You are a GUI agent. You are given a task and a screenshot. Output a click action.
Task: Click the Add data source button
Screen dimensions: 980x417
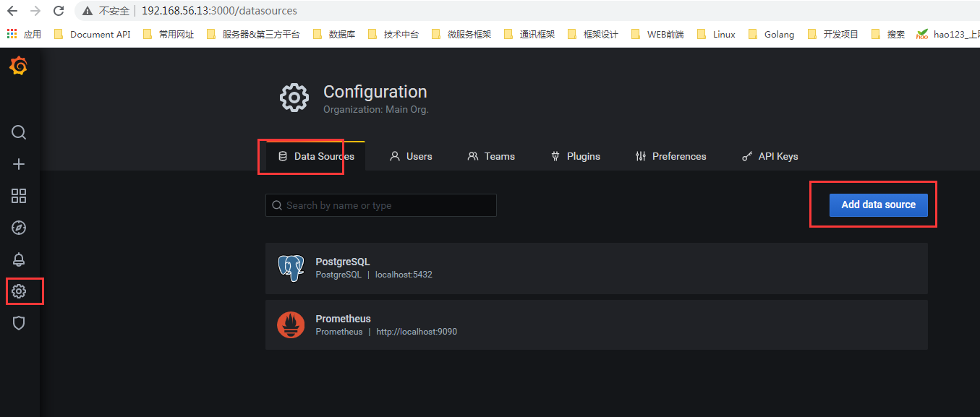(x=878, y=205)
